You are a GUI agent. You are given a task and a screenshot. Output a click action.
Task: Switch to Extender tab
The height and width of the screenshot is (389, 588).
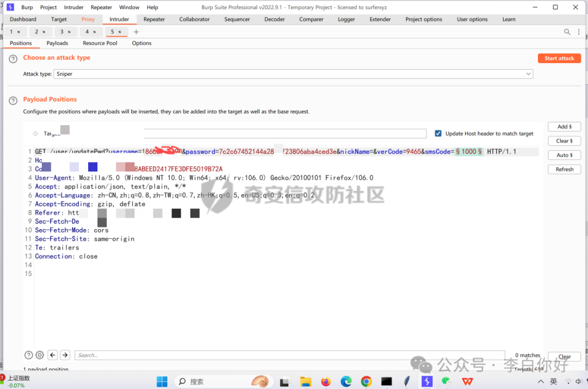point(380,19)
